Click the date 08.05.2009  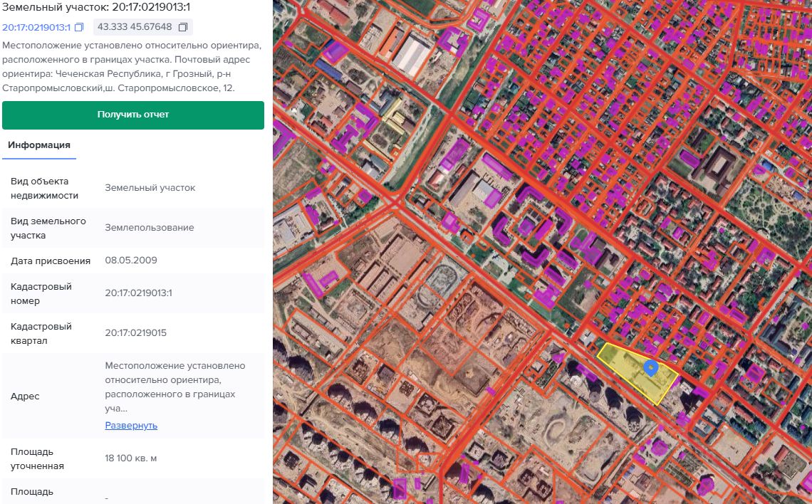click(x=131, y=261)
